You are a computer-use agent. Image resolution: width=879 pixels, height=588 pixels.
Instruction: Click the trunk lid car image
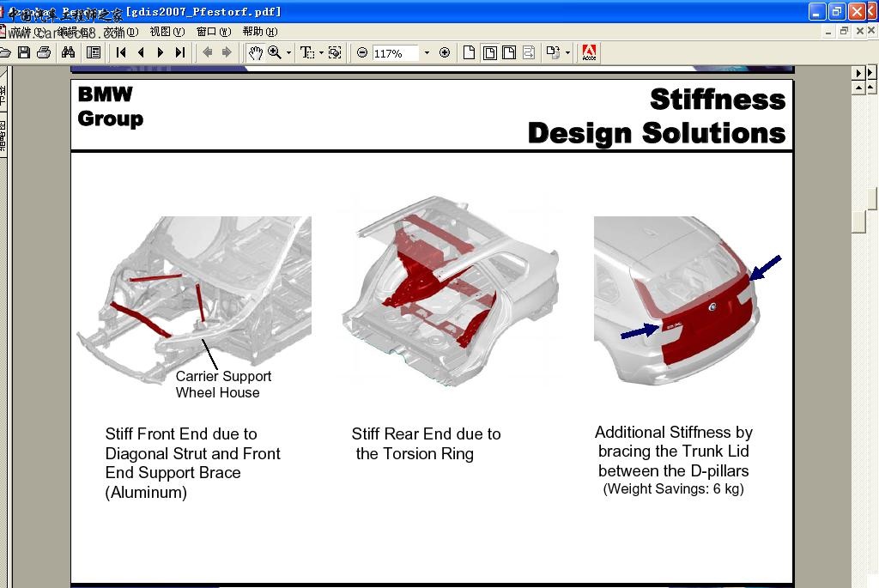[688, 300]
